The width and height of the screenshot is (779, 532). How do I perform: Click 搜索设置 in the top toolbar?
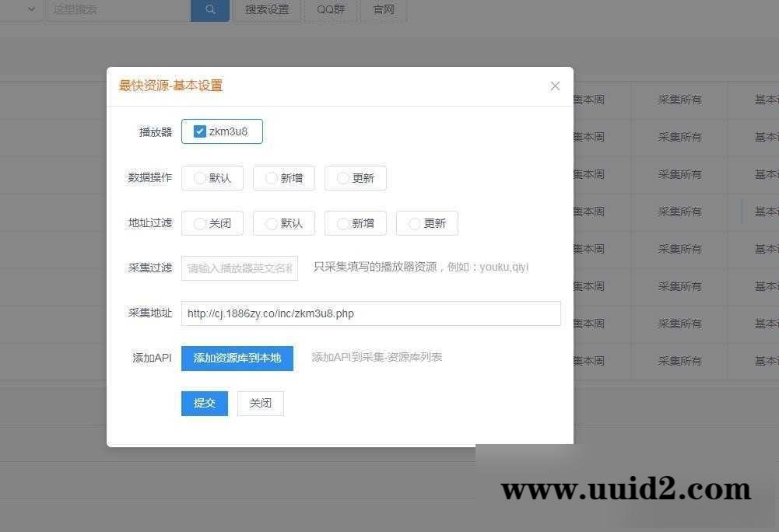[266, 10]
